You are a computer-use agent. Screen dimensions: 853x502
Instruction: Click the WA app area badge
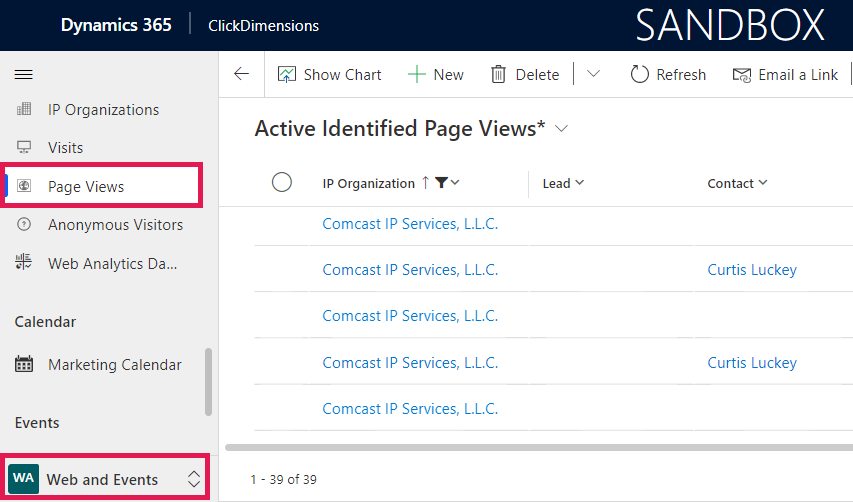(x=23, y=479)
